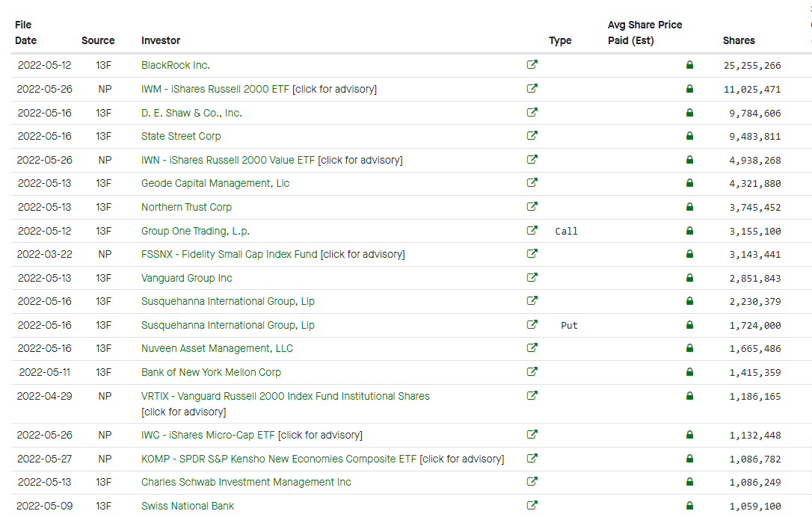The image size is (812, 517).
Task: Open the VRTIX Vanguard Russell 2000 Index Fund link
Action: [x=286, y=396]
